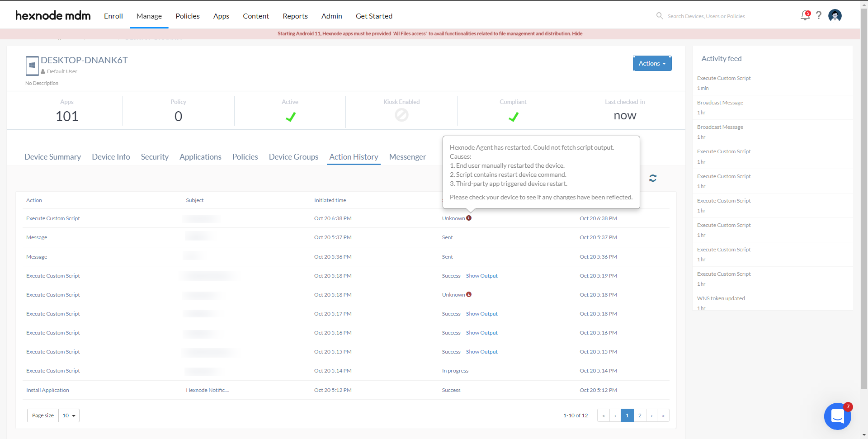This screenshot has width=868, height=439.
Task: Switch to Device Summary tab
Action: [x=52, y=157]
